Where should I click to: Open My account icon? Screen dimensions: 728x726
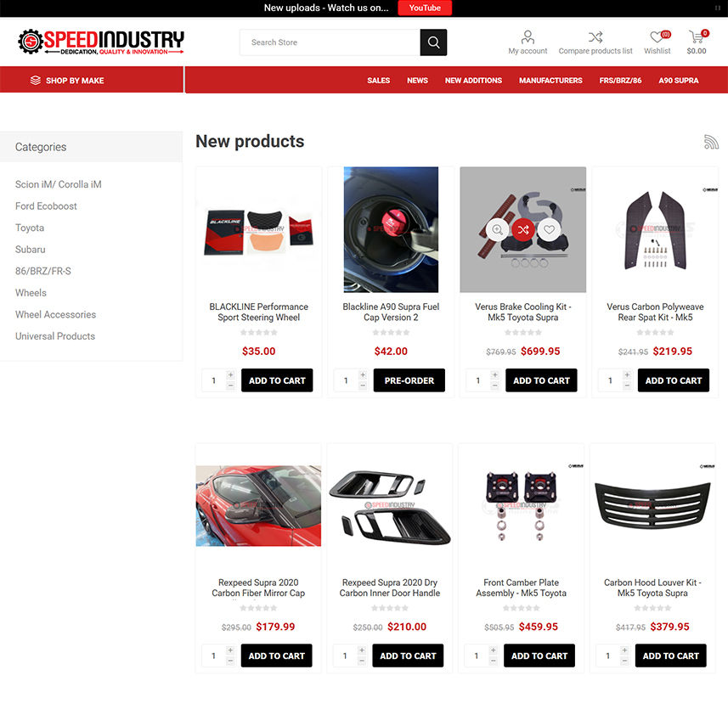pyautogui.click(x=528, y=37)
